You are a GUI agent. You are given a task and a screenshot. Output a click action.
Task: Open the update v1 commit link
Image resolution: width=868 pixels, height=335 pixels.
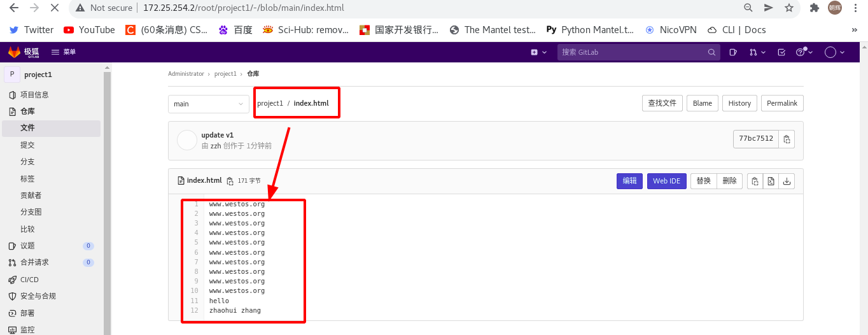click(x=218, y=135)
